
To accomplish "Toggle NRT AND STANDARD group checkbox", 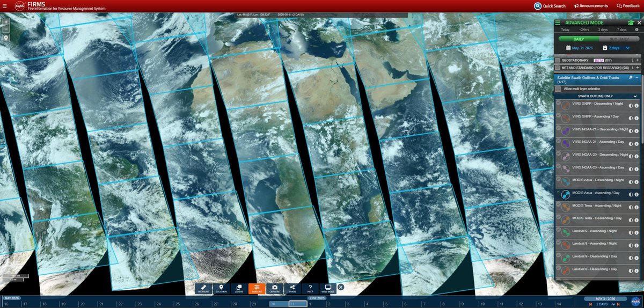I will point(558,68).
